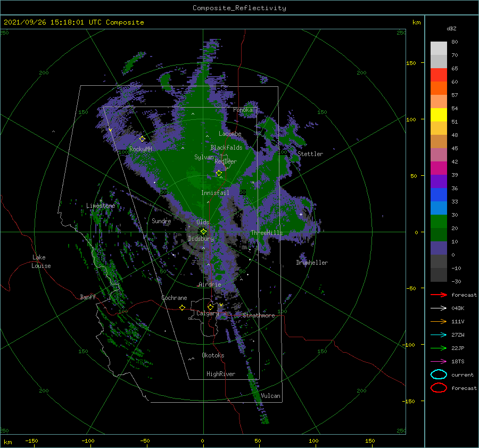Click the -100 tick on the bottom km axis
The width and height of the screenshot is (479, 448).
click(88, 441)
